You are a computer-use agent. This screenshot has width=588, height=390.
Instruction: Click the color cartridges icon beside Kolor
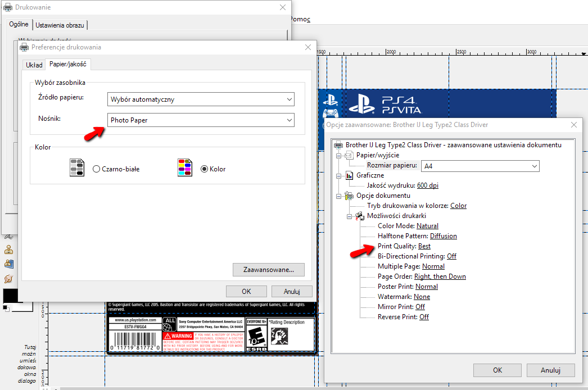pyautogui.click(x=184, y=168)
